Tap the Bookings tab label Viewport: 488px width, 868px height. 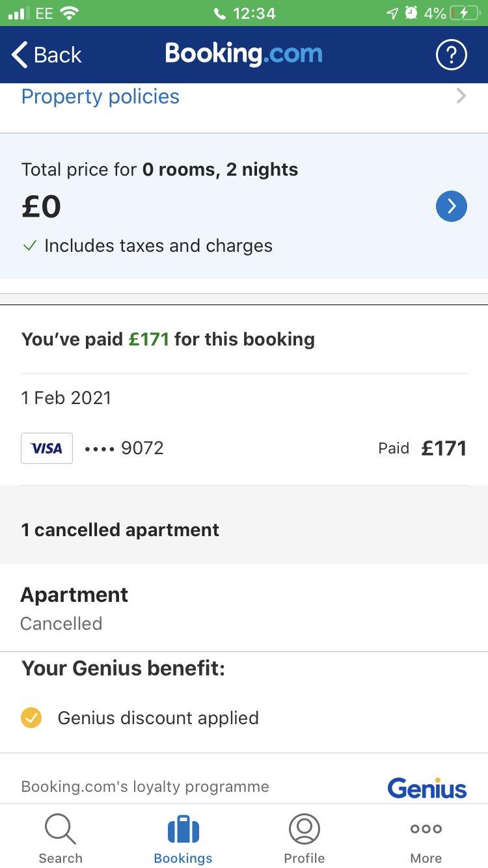click(183, 858)
